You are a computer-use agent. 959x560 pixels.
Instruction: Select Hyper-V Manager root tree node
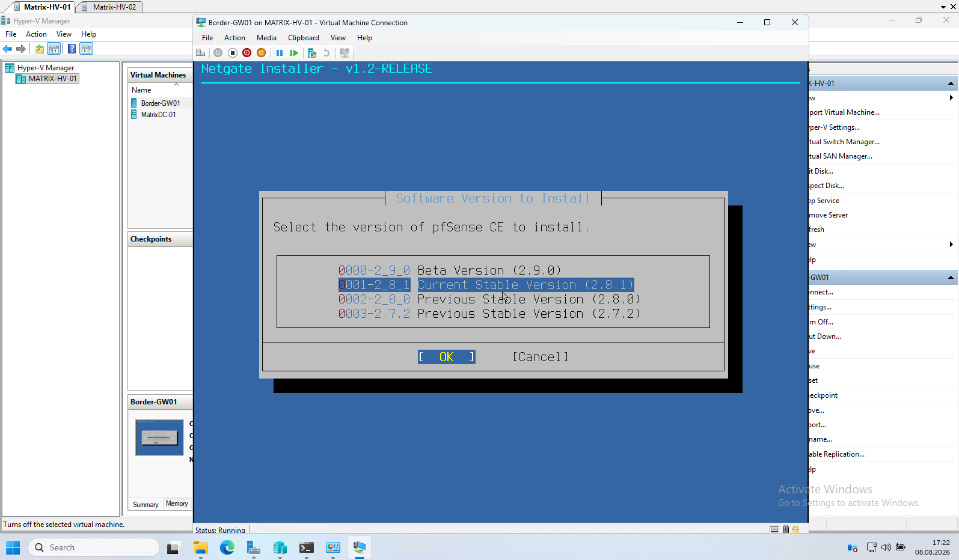(x=40, y=68)
